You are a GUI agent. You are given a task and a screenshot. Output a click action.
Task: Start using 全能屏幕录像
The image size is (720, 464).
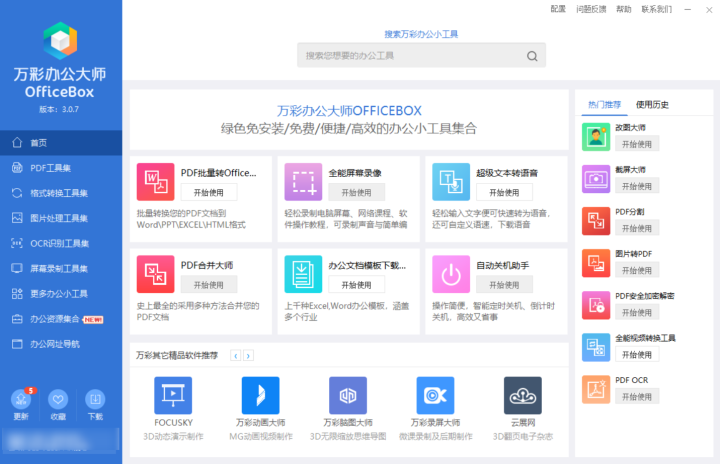point(356,192)
